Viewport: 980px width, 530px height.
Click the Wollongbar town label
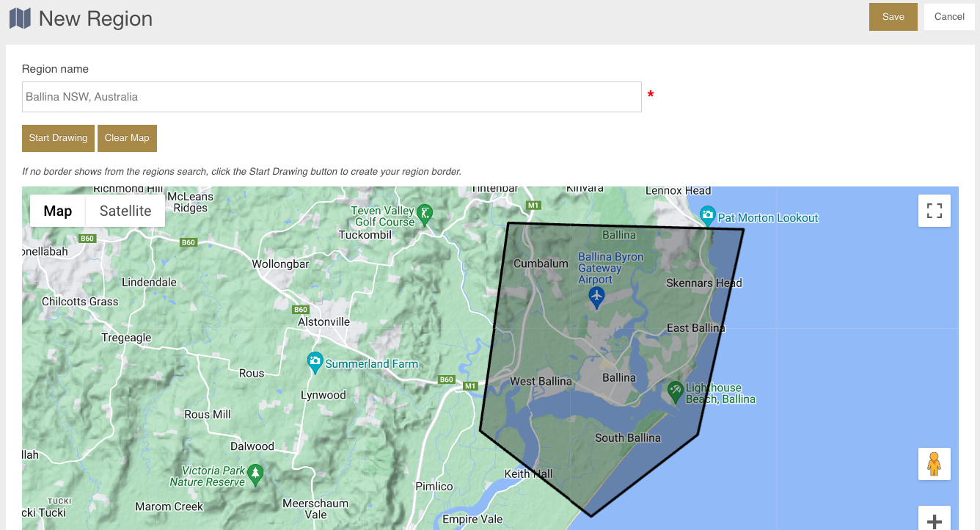pos(280,264)
